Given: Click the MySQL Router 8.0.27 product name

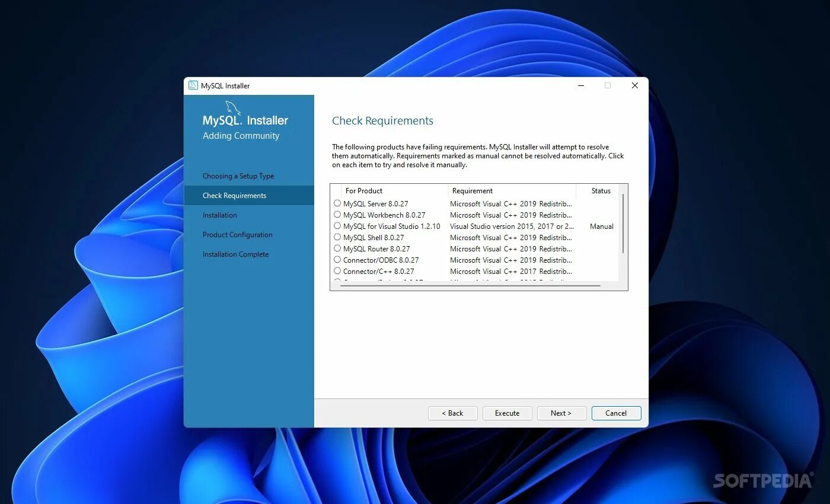Looking at the screenshot, I should [x=376, y=249].
